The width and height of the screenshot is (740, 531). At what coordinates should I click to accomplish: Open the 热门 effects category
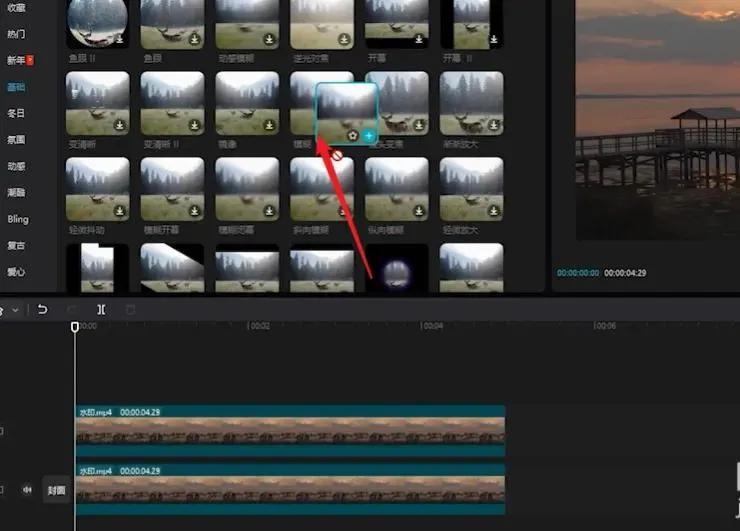tap(16, 34)
